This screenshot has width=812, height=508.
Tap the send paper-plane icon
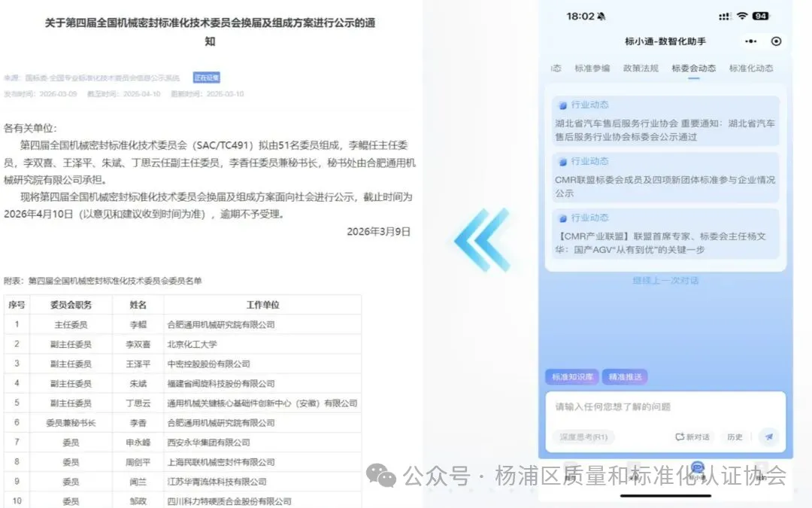point(768,437)
